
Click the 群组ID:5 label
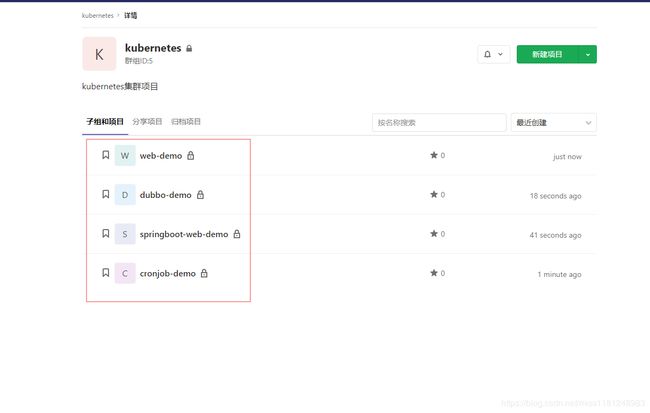(x=139, y=61)
